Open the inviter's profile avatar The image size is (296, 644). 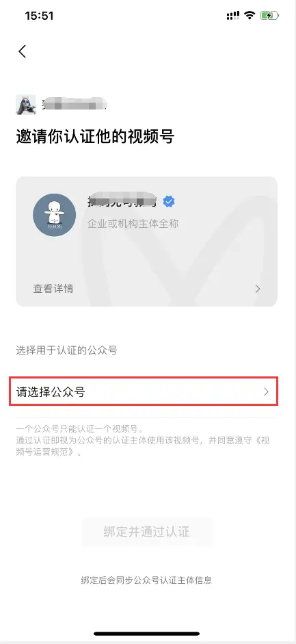(x=25, y=105)
